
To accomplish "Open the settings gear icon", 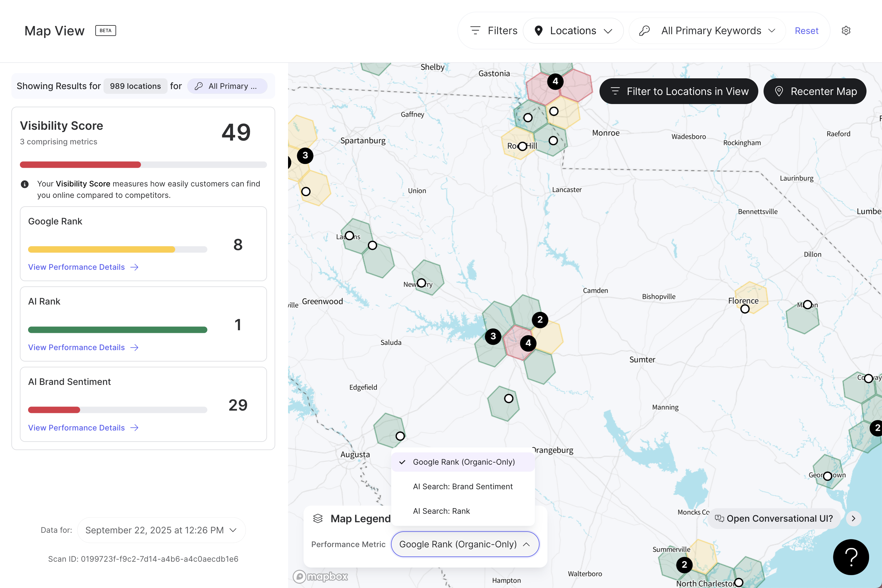I will (x=846, y=30).
